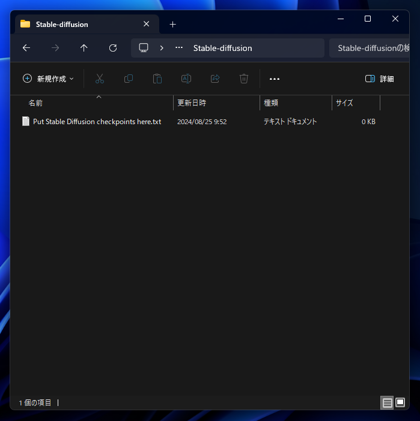Go back to the previous folder
The image size is (420, 421).
26,48
